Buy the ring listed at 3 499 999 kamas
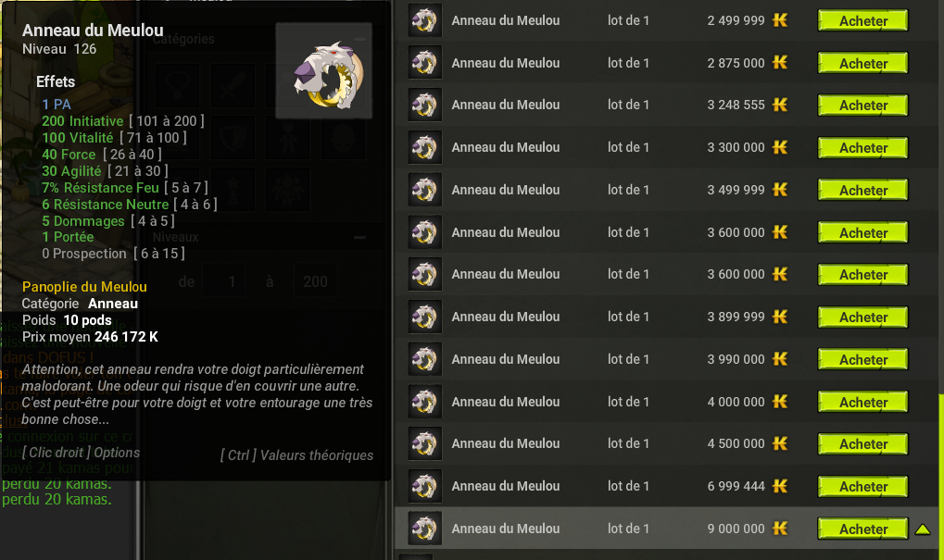 [862, 190]
